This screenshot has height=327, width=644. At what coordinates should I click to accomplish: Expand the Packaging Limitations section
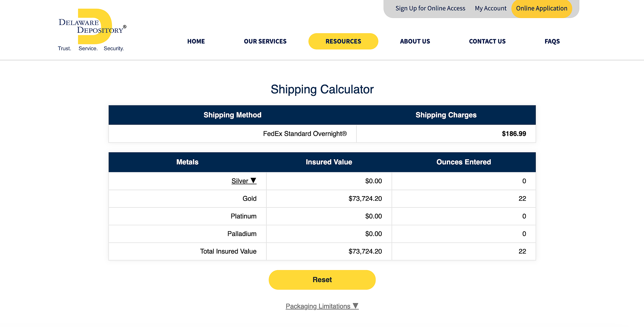pyautogui.click(x=322, y=306)
